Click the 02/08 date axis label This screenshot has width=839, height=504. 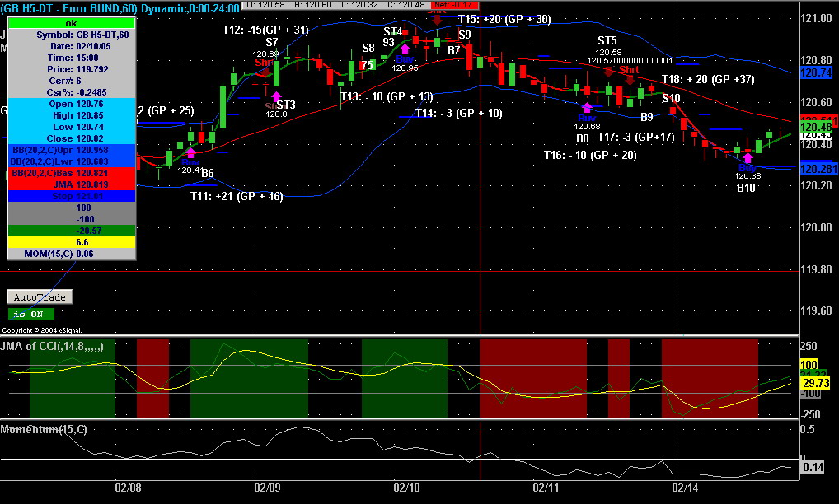(128, 488)
